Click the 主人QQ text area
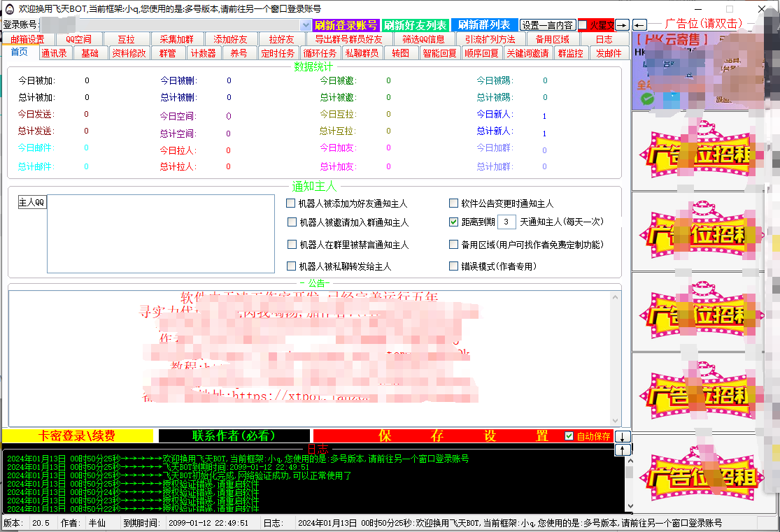Viewport: 780px width, 532px height. pos(161,233)
